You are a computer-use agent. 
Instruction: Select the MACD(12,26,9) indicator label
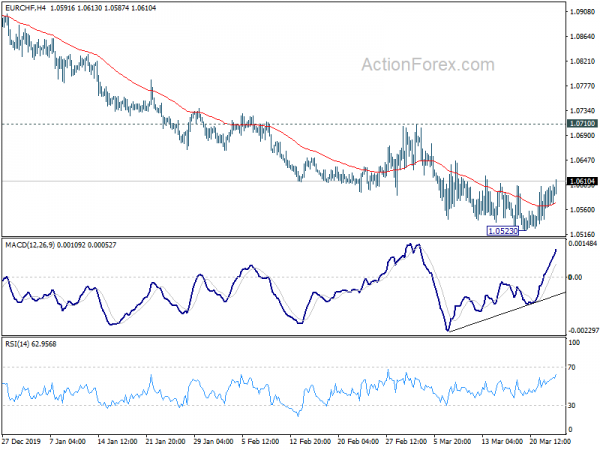[x=29, y=245]
